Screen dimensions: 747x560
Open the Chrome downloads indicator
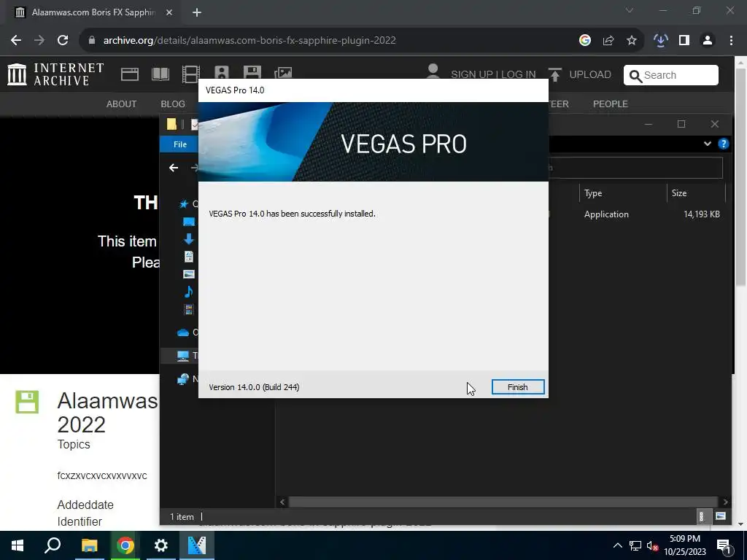[x=660, y=41]
